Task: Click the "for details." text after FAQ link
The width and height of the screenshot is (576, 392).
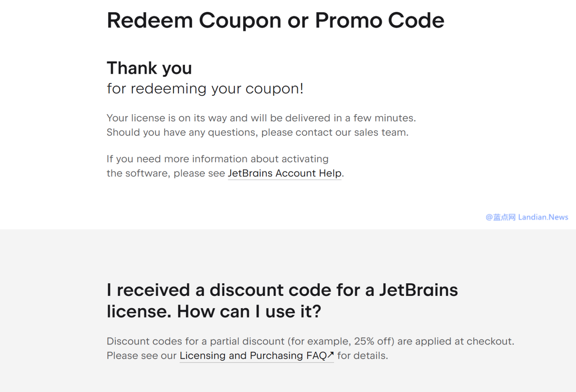Action: tap(363, 356)
